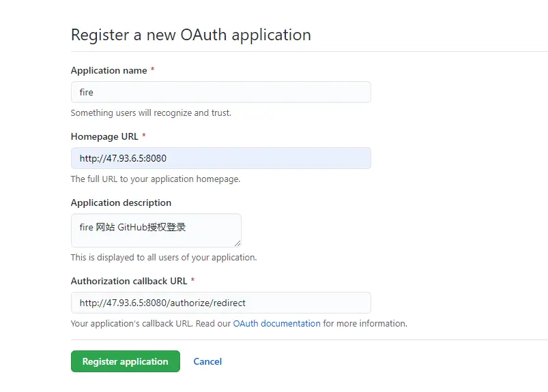Image resolution: width=548 pixels, height=392 pixels.
Task: Click the "Homepage URL" label
Action: (104, 137)
